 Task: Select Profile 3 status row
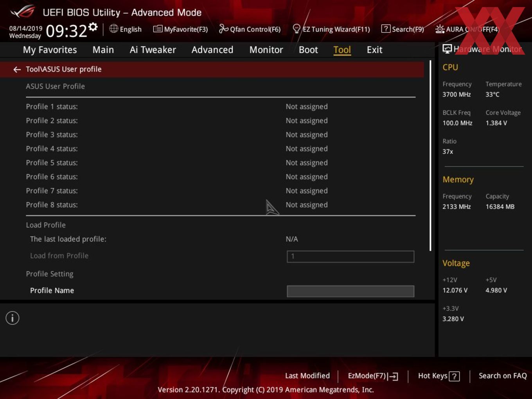coord(221,135)
